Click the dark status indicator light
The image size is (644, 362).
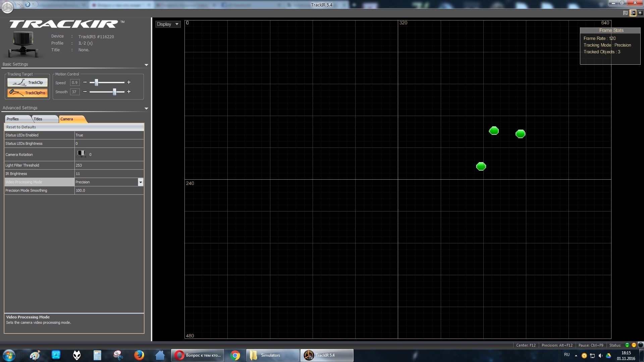coord(640,345)
